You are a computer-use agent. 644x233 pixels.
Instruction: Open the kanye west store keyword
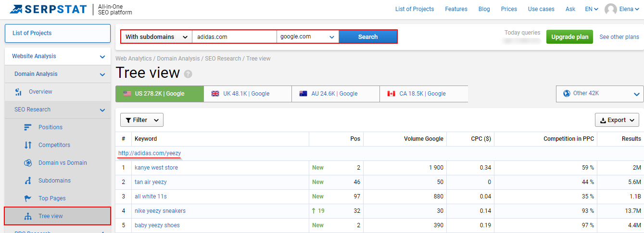point(156,168)
